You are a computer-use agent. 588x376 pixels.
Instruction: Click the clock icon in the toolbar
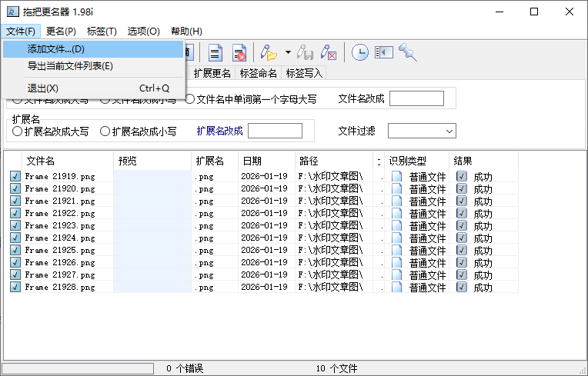pos(359,52)
